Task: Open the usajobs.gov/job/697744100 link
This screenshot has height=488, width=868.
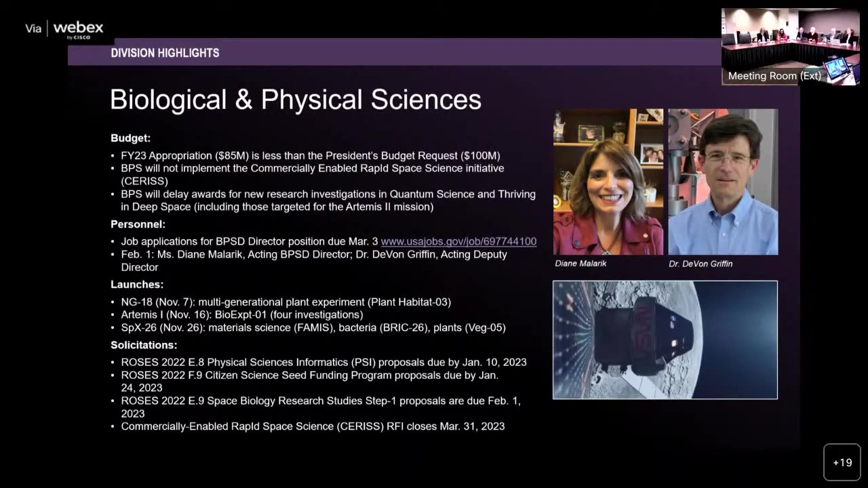Action: click(x=458, y=241)
